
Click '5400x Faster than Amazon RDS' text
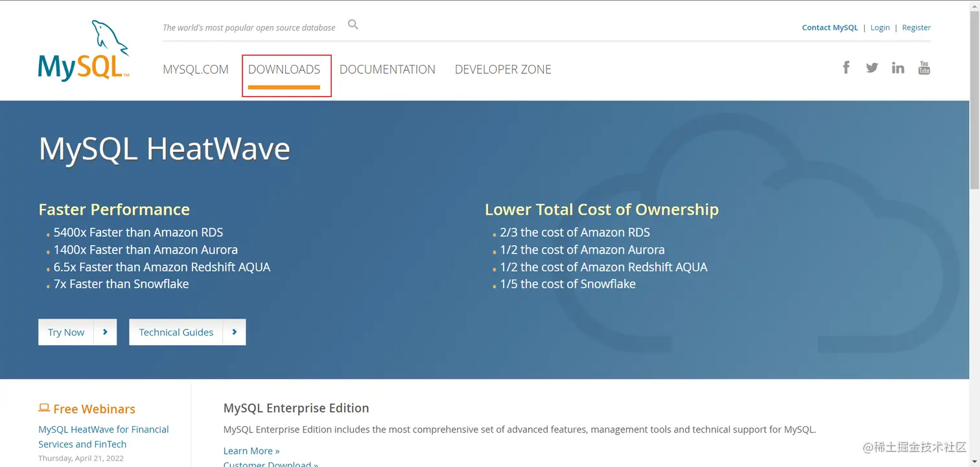139,232
